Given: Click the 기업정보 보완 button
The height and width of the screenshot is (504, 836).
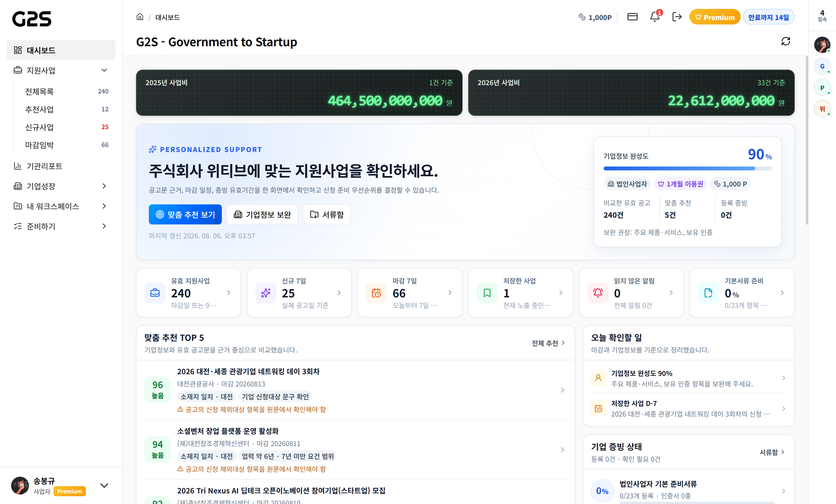Looking at the screenshot, I should tap(262, 214).
